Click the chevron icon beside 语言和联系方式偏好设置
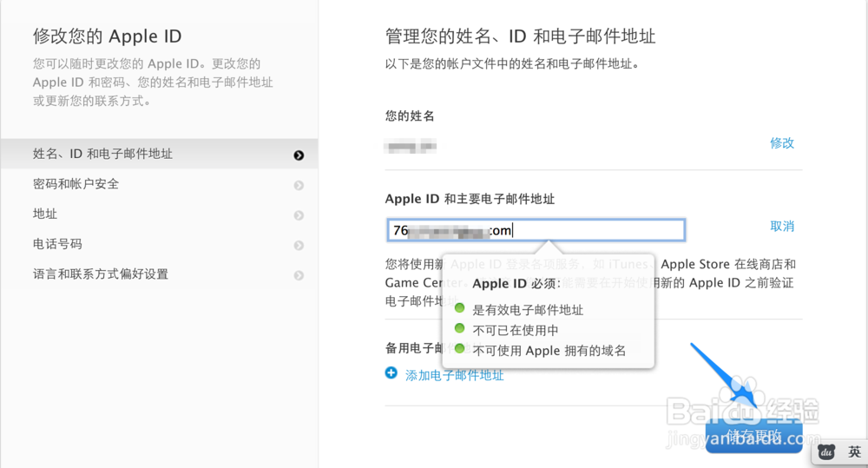868x468 pixels. (x=299, y=276)
